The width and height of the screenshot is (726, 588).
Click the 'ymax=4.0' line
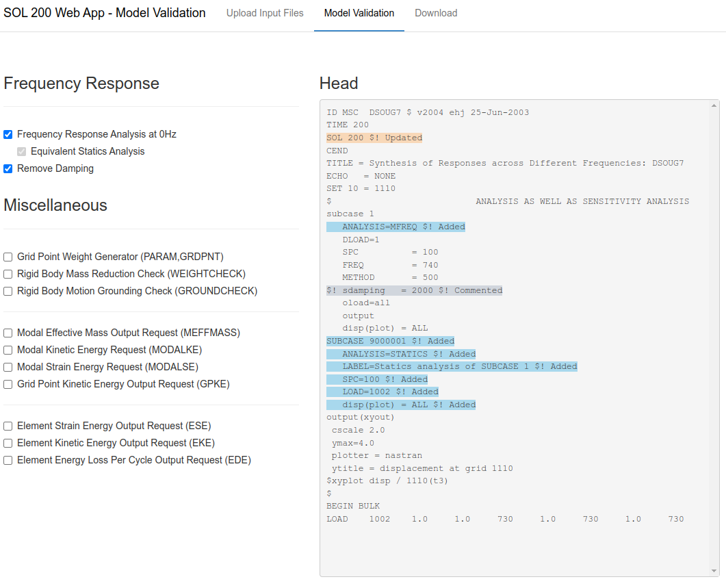353,443
